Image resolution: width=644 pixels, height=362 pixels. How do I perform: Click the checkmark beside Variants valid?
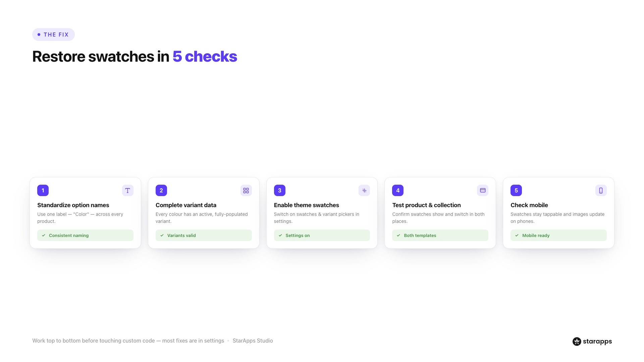click(162, 235)
